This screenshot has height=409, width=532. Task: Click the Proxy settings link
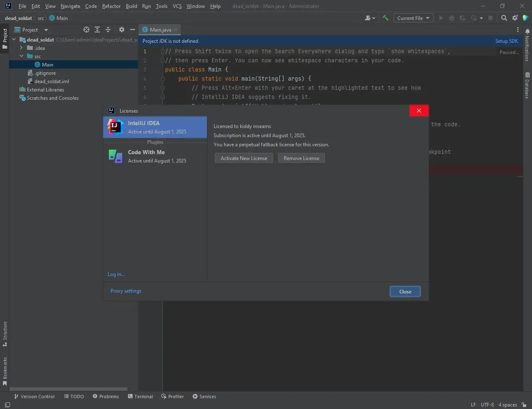[x=126, y=291]
